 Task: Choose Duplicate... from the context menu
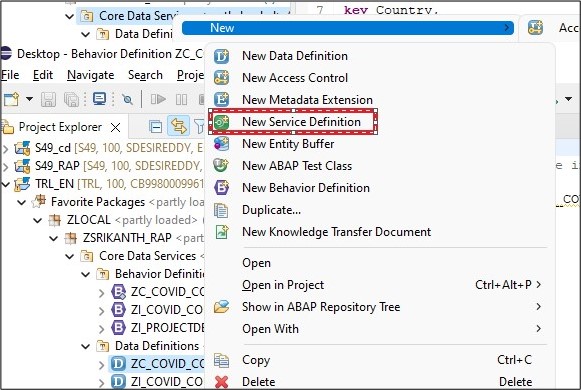coord(271,210)
